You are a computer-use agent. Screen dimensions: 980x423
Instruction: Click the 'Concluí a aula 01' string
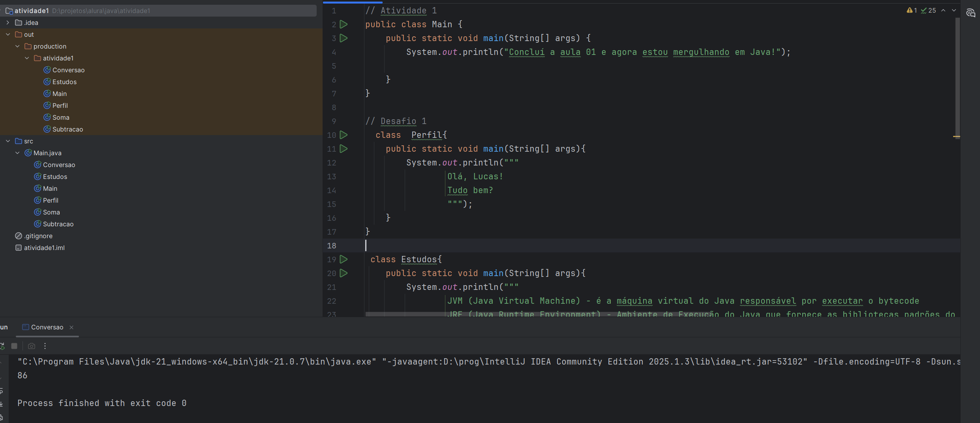(552, 52)
